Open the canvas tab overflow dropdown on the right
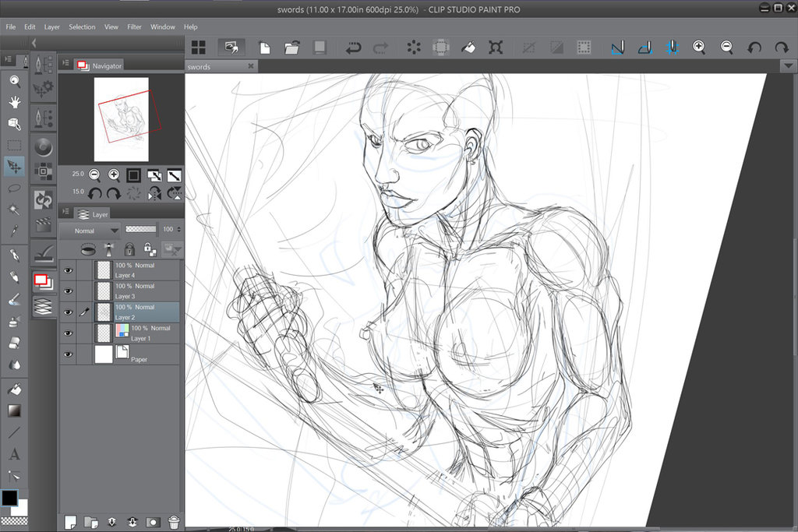The width and height of the screenshot is (798, 532). 790,65
